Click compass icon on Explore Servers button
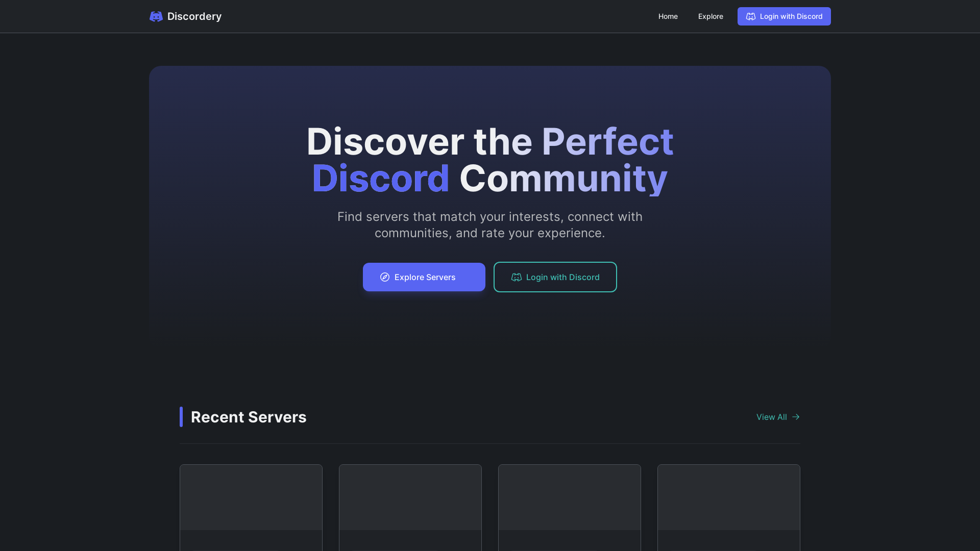The image size is (980, 551). 385,277
